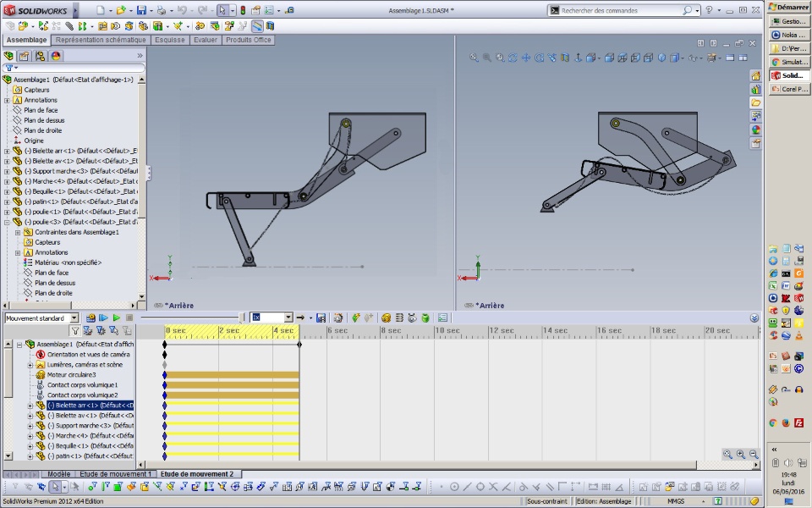Click the Print icon in top toolbar
This screenshot has width=812, height=508.
pyautogui.click(x=162, y=10)
